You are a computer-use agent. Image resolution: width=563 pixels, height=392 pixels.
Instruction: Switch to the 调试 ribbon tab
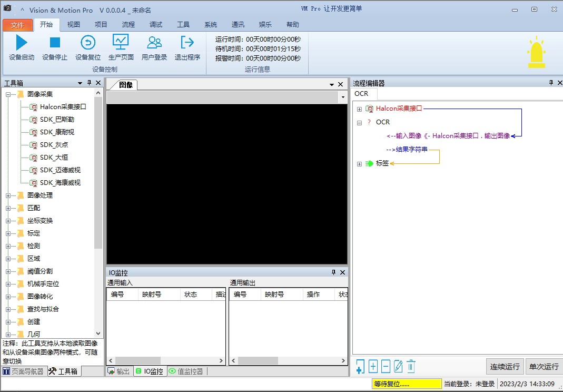pyautogui.click(x=156, y=24)
